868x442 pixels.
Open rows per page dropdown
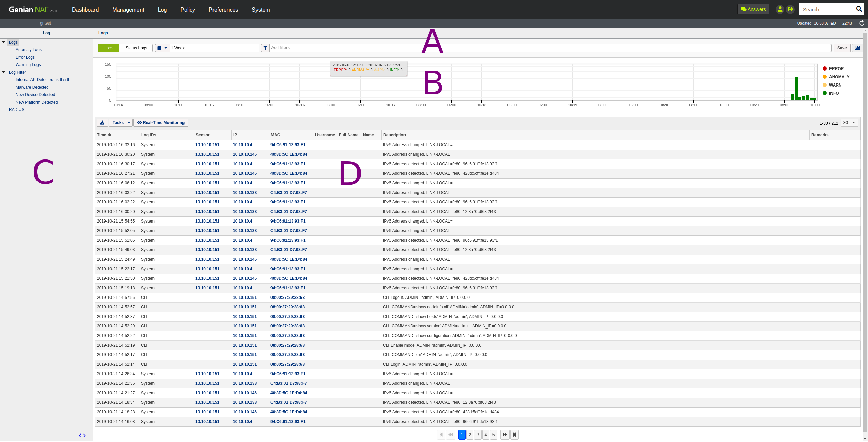849,123
